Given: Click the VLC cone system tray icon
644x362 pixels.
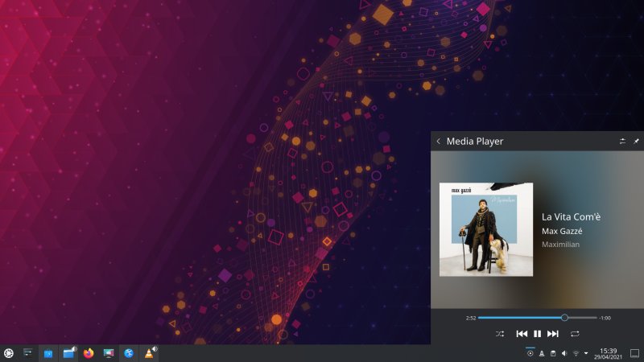Looking at the screenshot, I should (542, 353).
